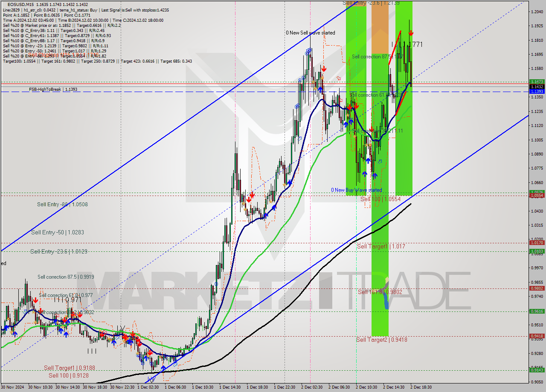Click the blue 1.1393 price axis tag
The image size is (546, 392).
pyautogui.click(x=537, y=91)
